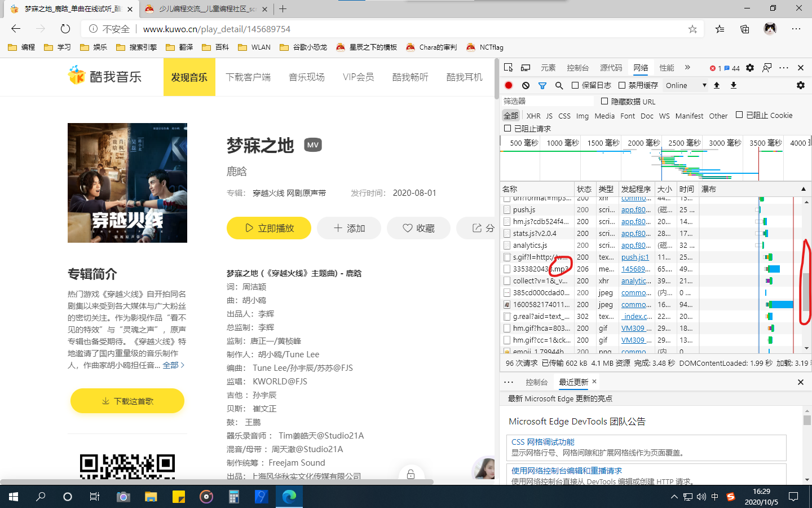Toggle the network filter funnel icon
Screen dimensions: 812x508
(x=542, y=85)
